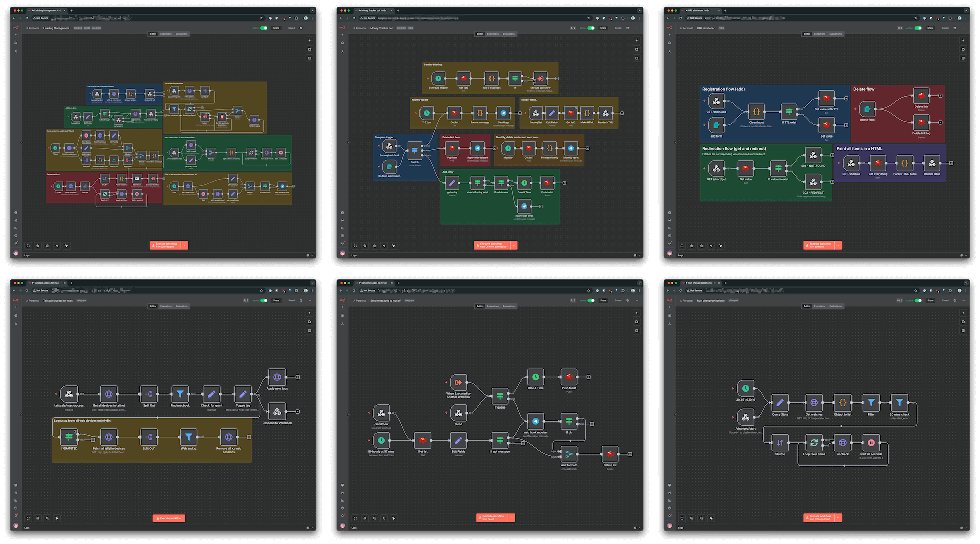Select the Shuffle node in Run changedetectionio workflow
The width and height of the screenshot is (980, 544).
(780, 443)
